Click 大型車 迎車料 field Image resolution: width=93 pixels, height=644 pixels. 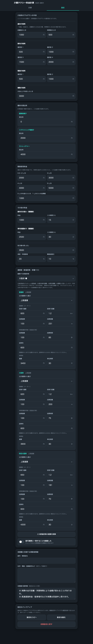click(46, 428)
